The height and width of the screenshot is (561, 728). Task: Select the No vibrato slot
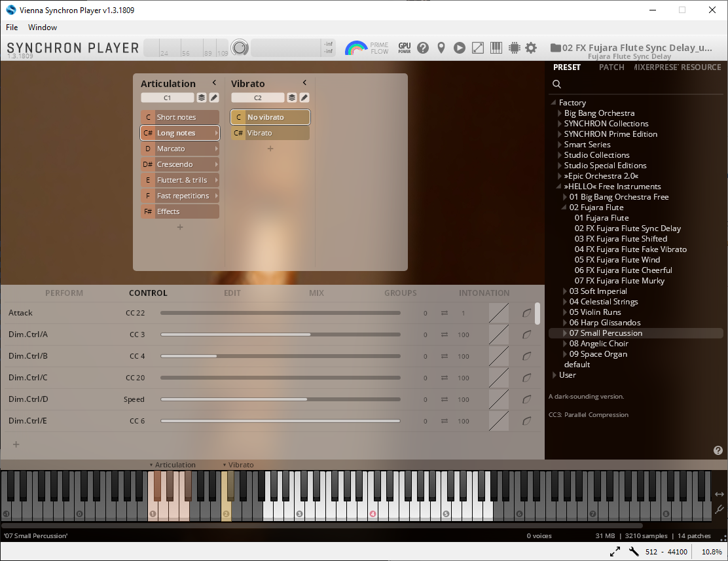tap(270, 117)
